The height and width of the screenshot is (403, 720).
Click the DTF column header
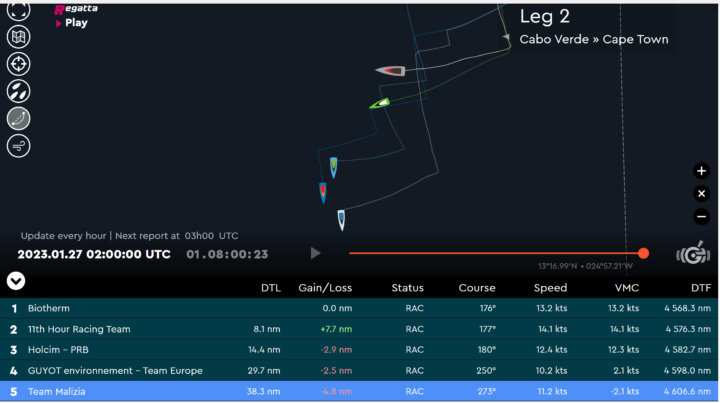tap(701, 288)
